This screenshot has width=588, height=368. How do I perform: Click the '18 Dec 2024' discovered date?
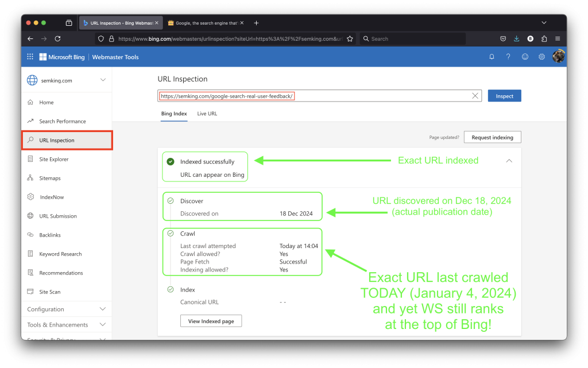(296, 214)
